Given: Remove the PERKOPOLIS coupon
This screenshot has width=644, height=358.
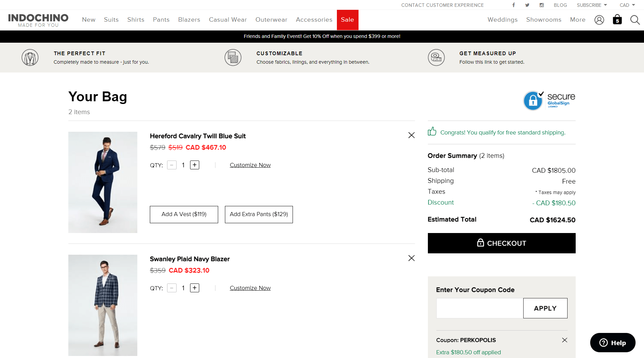Looking at the screenshot, I should [565, 340].
